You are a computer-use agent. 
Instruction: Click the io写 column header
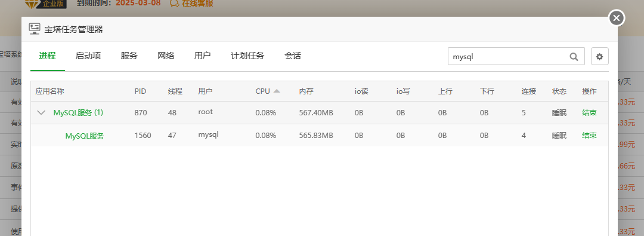403,91
